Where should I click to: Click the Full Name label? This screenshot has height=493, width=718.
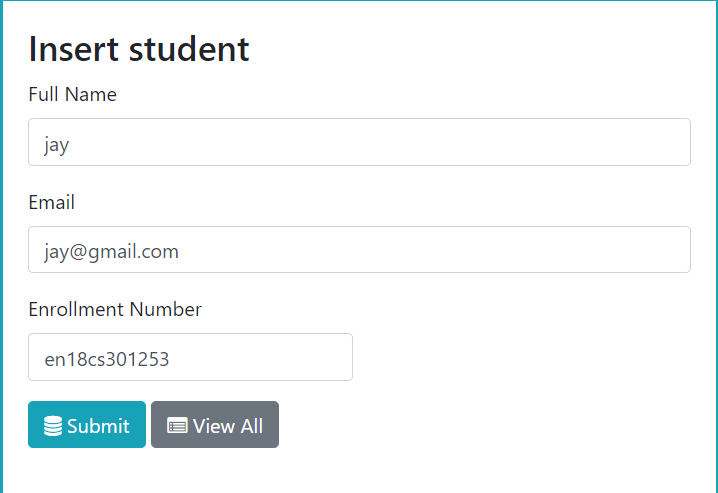coord(72,95)
